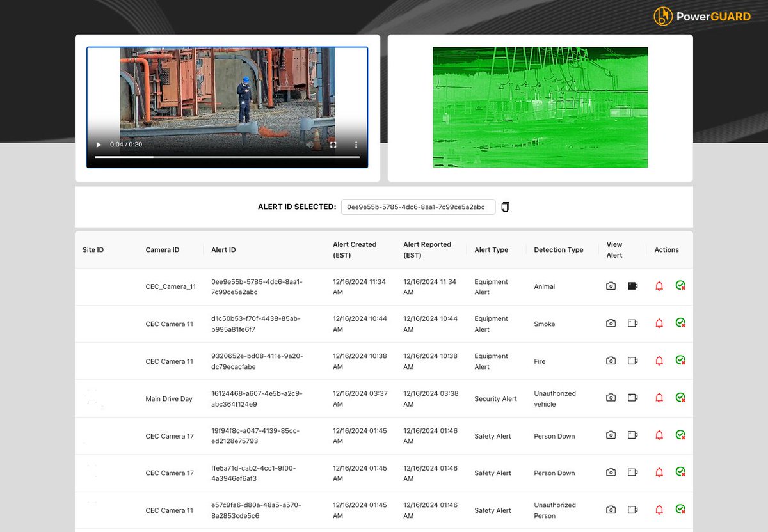The height and width of the screenshot is (532, 768).
Task: Click the PowerGUARD logo
Action: 701,16
